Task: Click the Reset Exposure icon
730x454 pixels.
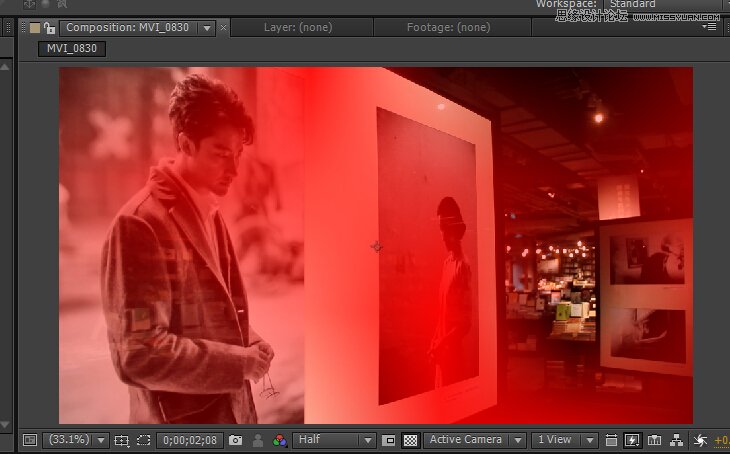Action: point(700,440)
